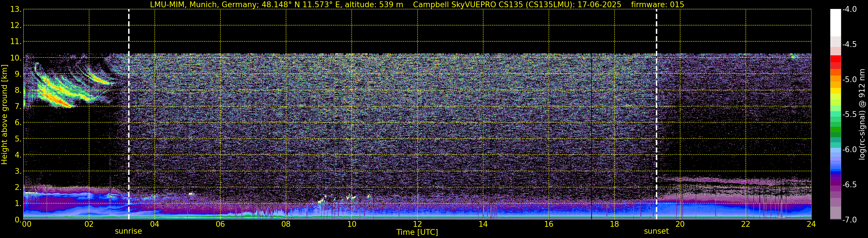
Task: Click the '17-06-2025' date in the title
Action: 600,4
